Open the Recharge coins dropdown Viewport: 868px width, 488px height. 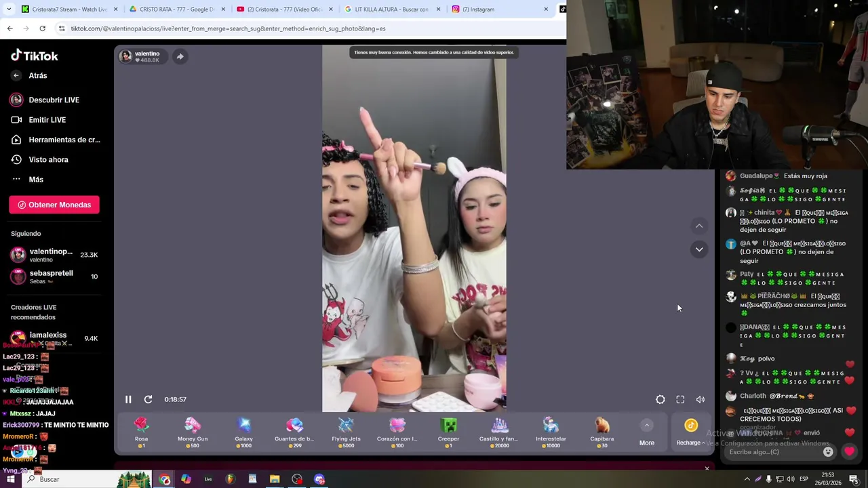[x=690, y=432]
